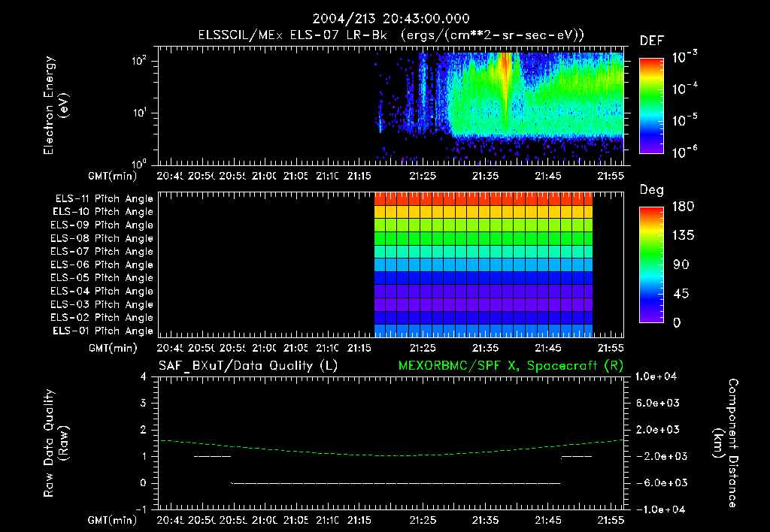Viewport: 770px width, 532px height.
Task: Click the SAF_BXuT/Data Quality (L) legend
Action: point(248,366)
